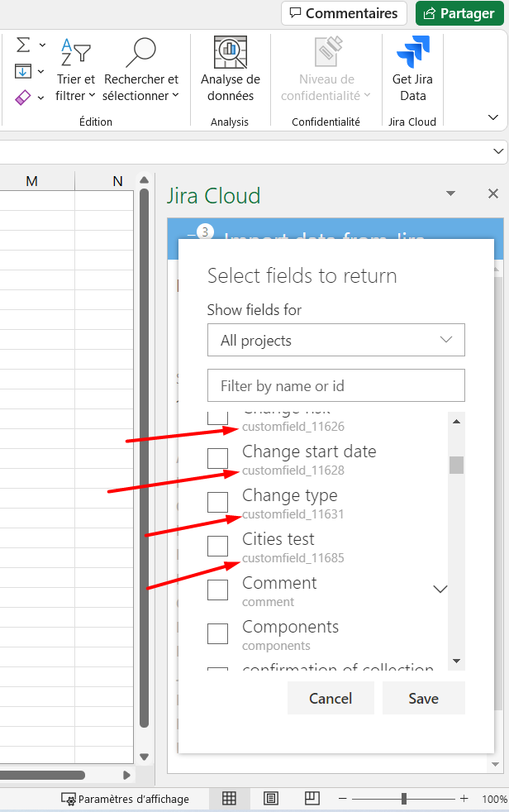Click the Clear eraser icon
This screenshot has width=509, height=812.
pyautogui.click(x=23, y=98)
